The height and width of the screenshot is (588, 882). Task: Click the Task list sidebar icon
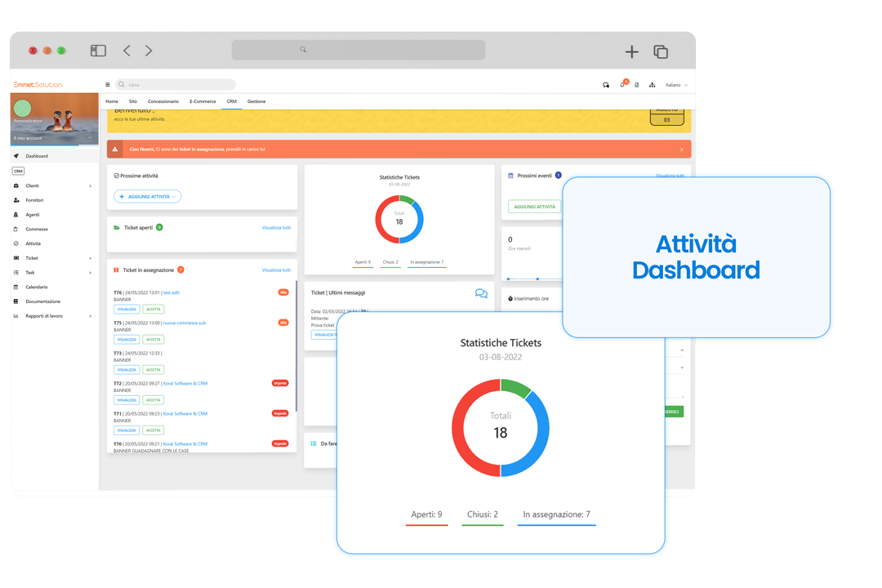click(16, 272)
